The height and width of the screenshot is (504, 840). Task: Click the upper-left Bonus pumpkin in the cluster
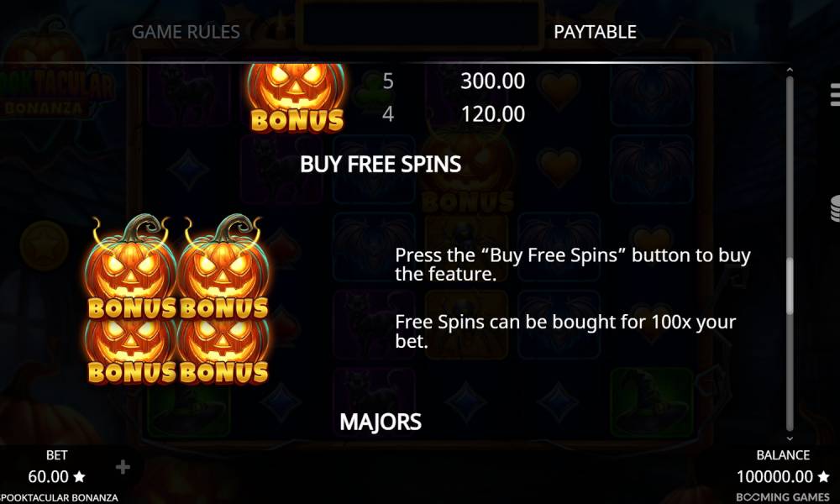pyautogui.click(x=132, y=267)
